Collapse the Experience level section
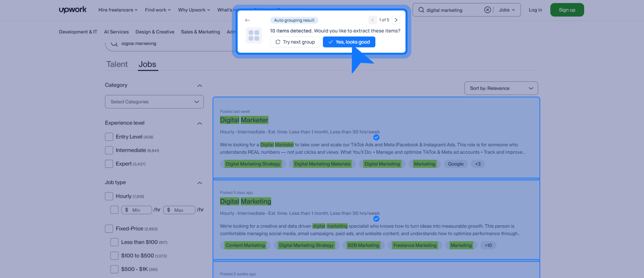The width and height of the screenshot is (644, 278). (x=199, y=123)
